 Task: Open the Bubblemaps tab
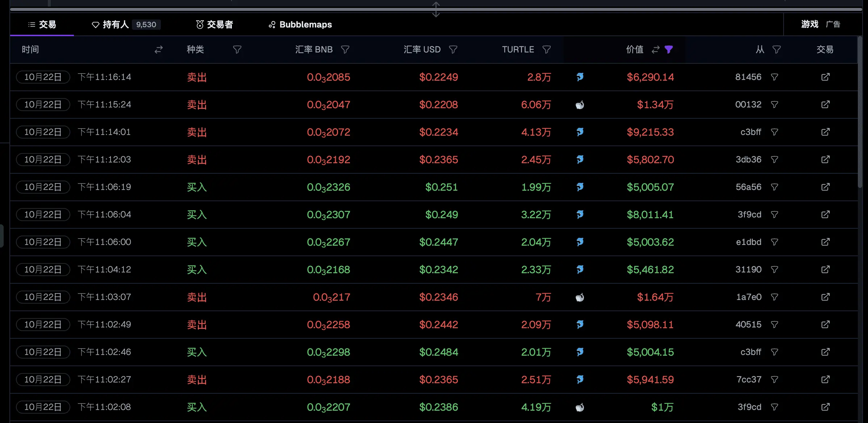click(300, 25)
